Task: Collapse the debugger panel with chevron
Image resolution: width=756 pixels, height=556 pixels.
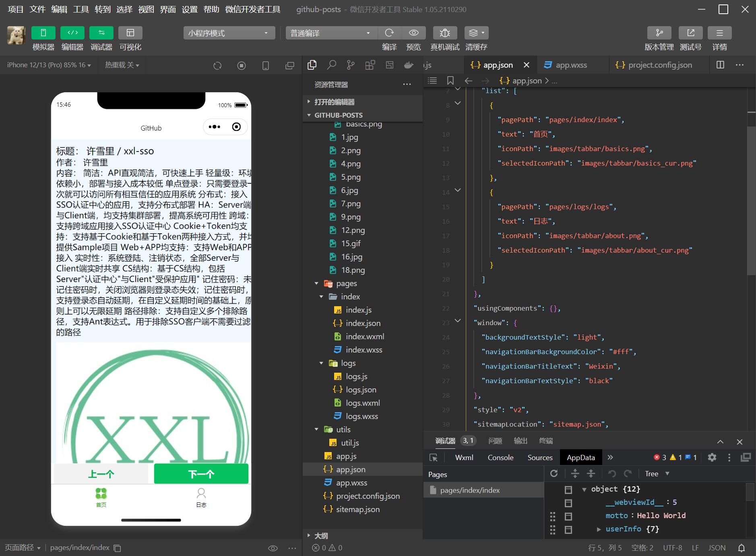Action: [x=721, y=442]
